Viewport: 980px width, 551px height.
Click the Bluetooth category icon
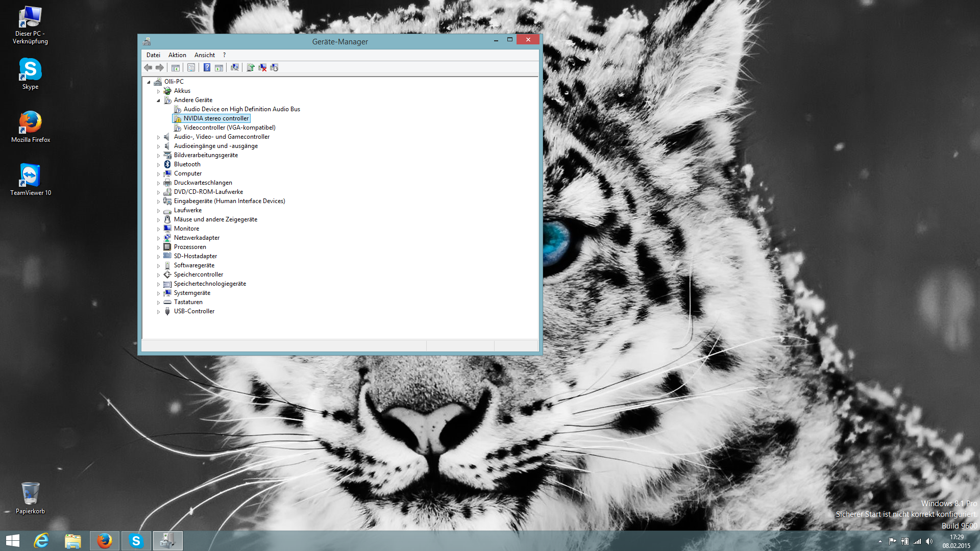coord(167,164)
